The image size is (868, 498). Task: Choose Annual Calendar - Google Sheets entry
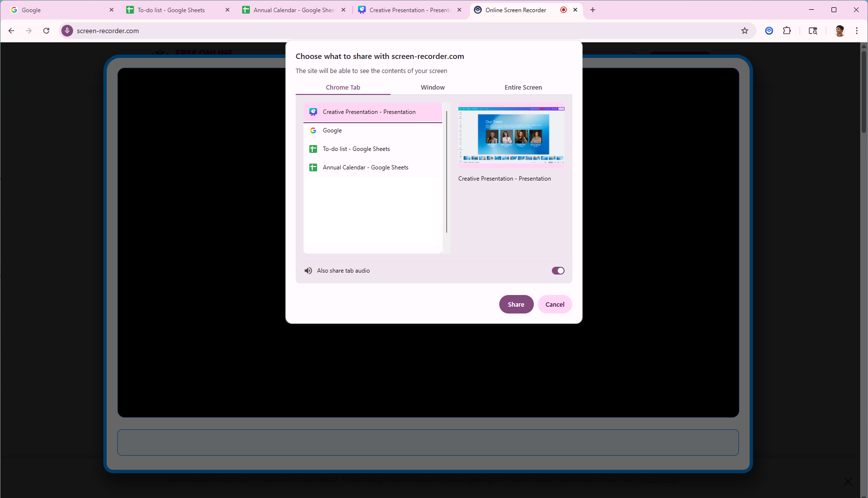coord(365,167)
